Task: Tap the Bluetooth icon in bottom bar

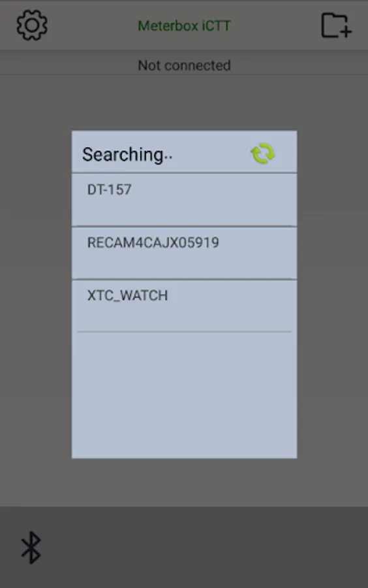Action: click(x=31, y=547)
